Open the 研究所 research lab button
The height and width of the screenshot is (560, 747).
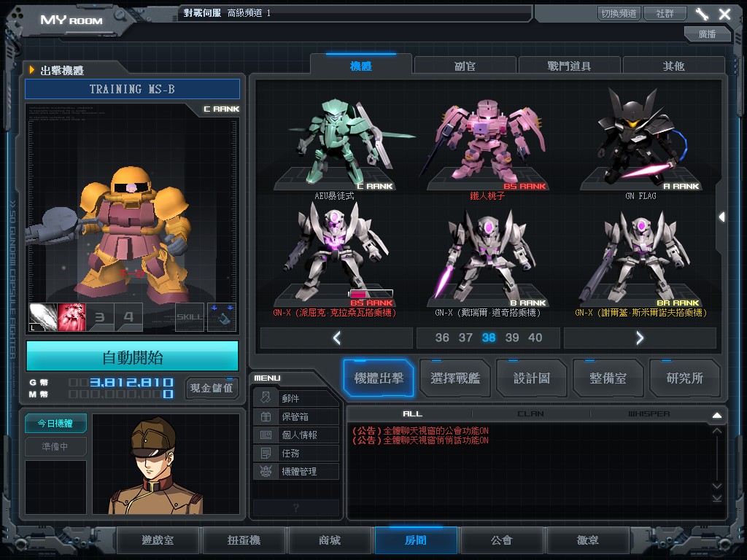(684, 378)
